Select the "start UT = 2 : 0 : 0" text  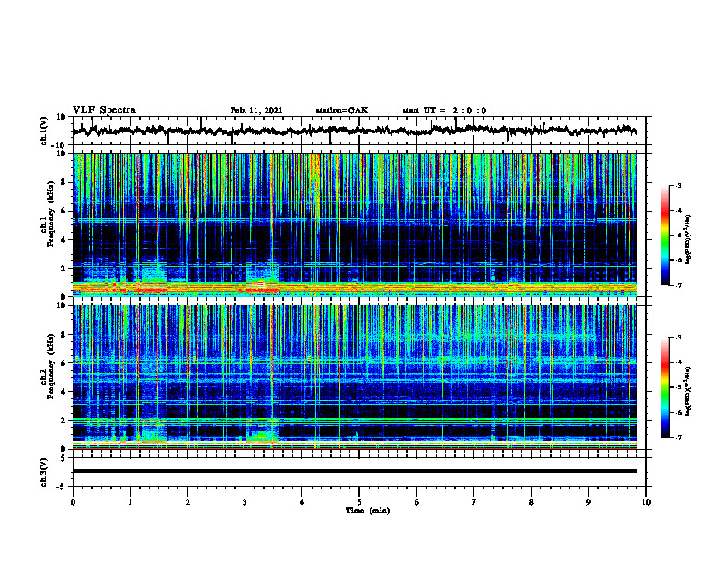(444, 110)
